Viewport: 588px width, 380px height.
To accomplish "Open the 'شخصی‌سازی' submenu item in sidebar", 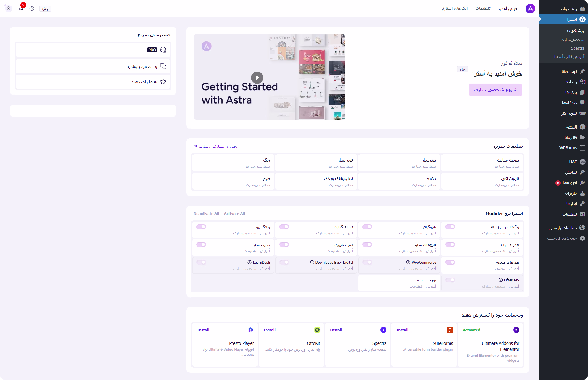I will point(572,40).
